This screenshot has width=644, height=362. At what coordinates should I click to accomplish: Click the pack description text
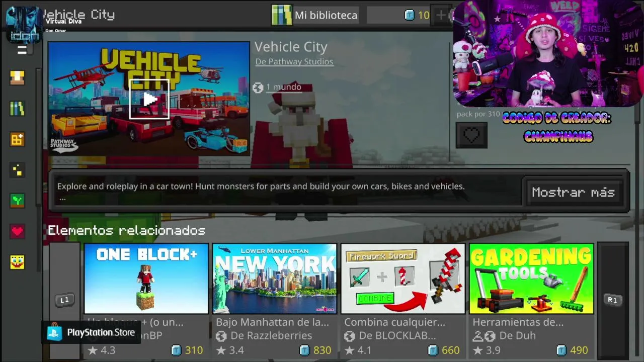click(261, 186)
